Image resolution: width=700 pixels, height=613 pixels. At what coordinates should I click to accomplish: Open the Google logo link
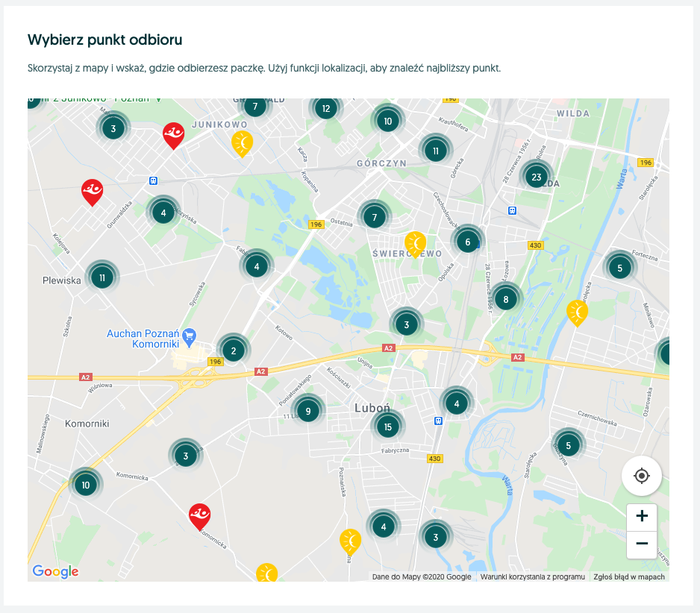click(x=55, y=571)
